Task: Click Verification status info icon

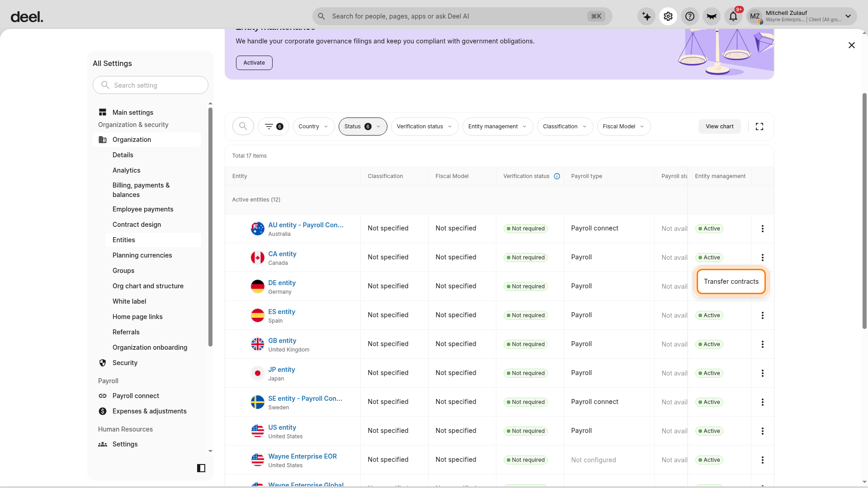Action: (557, 176)
